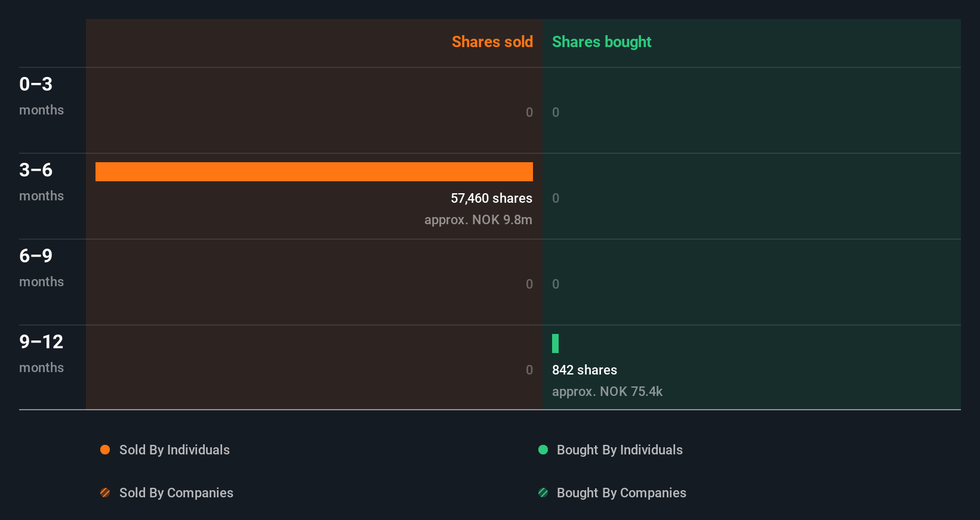Image resolution: width=980 pixels, height=520 pixels.
Task: Select the green 842 shares bought bar
Action: tap(555, 343)
